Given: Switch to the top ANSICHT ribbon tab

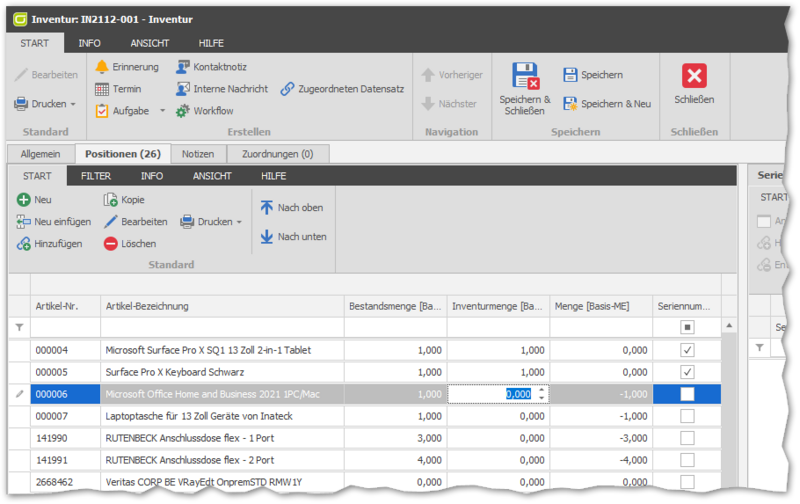Looking at the screenshot, I should tap(149, 43).
